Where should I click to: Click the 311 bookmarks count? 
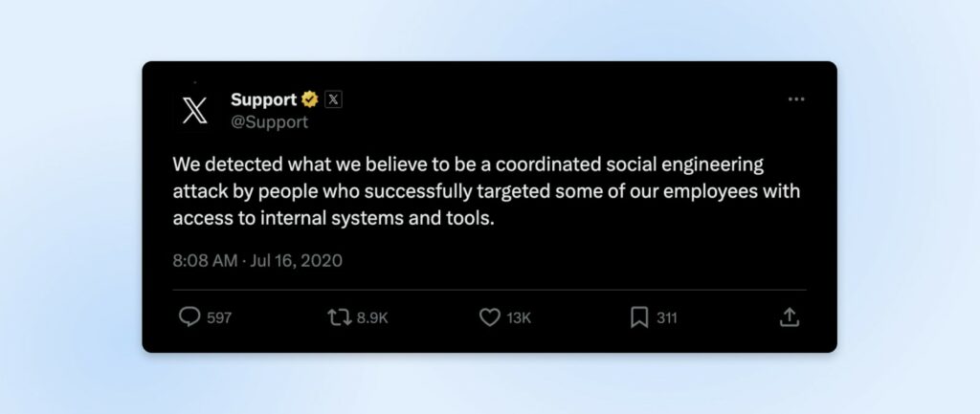[666, 318]
